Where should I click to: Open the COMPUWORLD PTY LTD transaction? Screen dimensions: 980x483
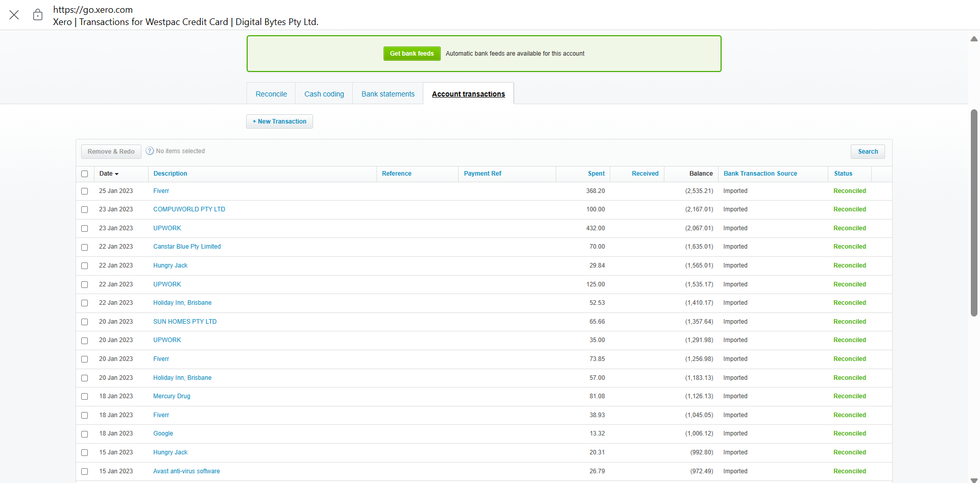coord(189,209)
